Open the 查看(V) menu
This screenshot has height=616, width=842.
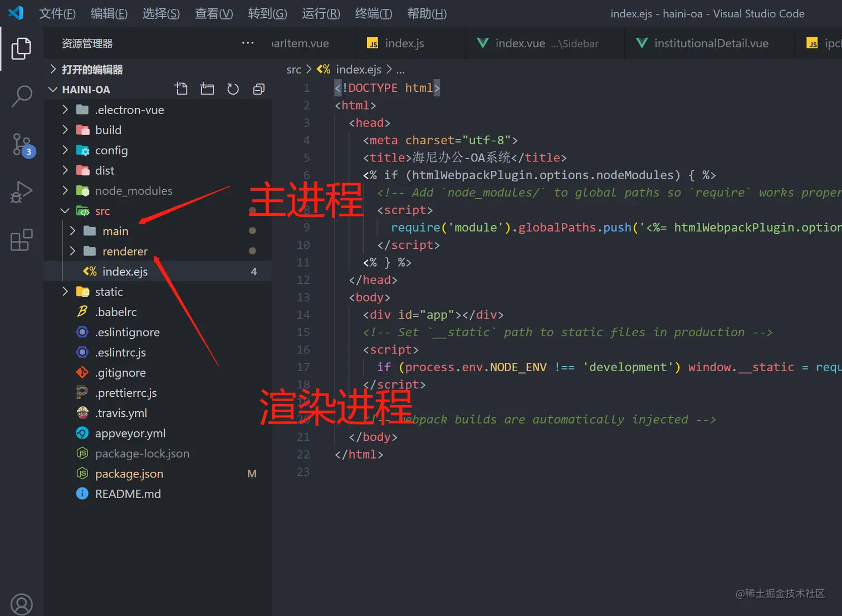coord(214,13)
